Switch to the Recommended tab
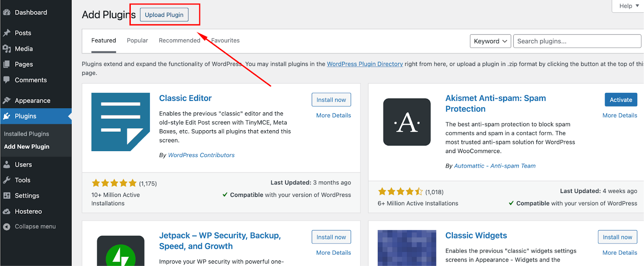The width and height of the screenshot is (644, 266). [180, 41]
